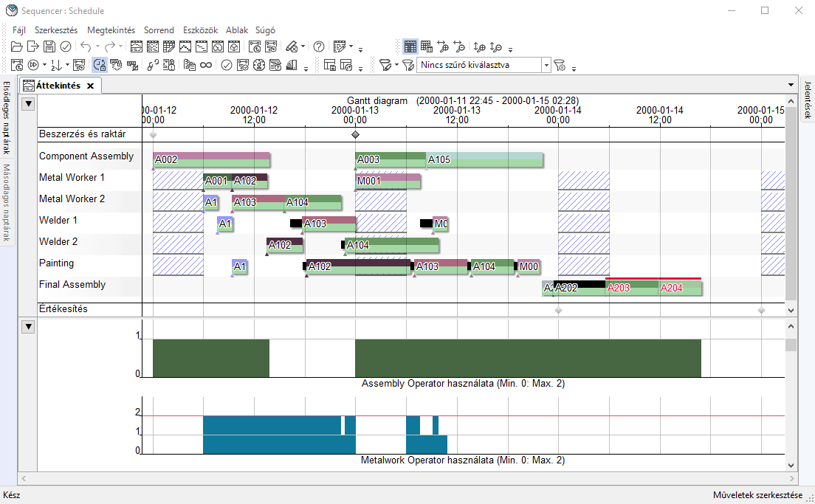Viewport: 815px width, 504px height.
Task: Open the Jelentések side panel
Action: (808, 100)
